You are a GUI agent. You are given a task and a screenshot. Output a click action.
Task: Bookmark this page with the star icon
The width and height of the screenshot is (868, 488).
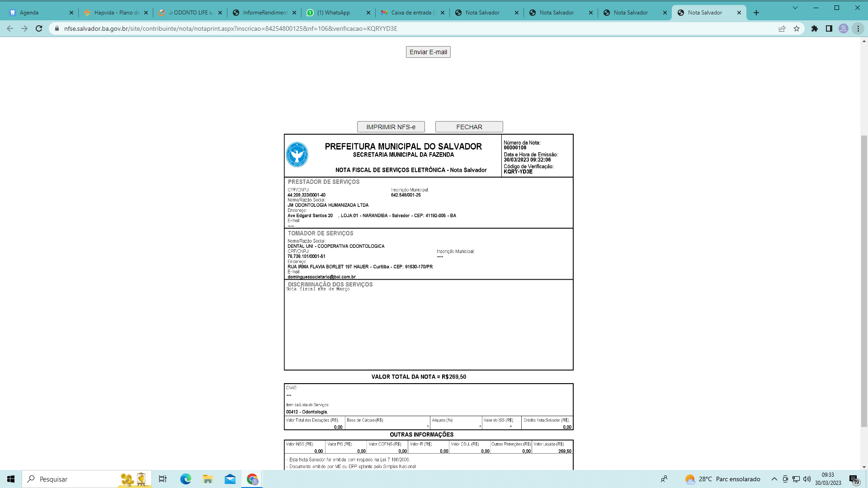pyautogui.click(x=797, y=28)
